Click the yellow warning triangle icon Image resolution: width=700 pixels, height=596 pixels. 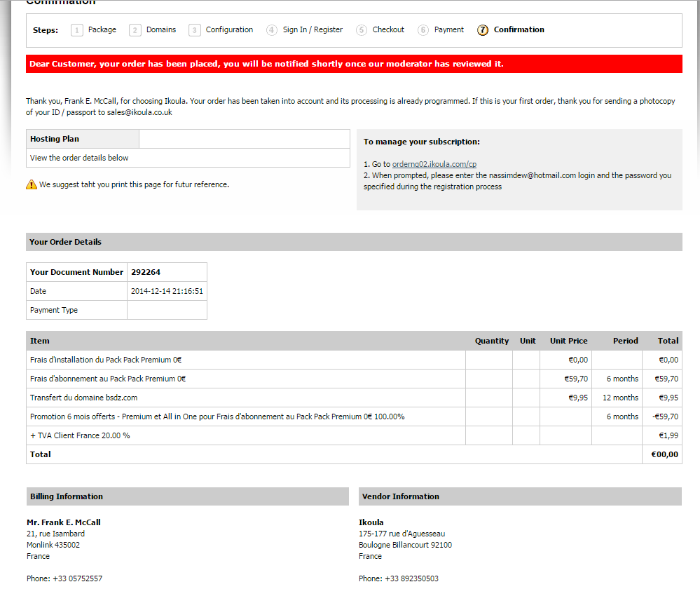(x=32, y=184)
